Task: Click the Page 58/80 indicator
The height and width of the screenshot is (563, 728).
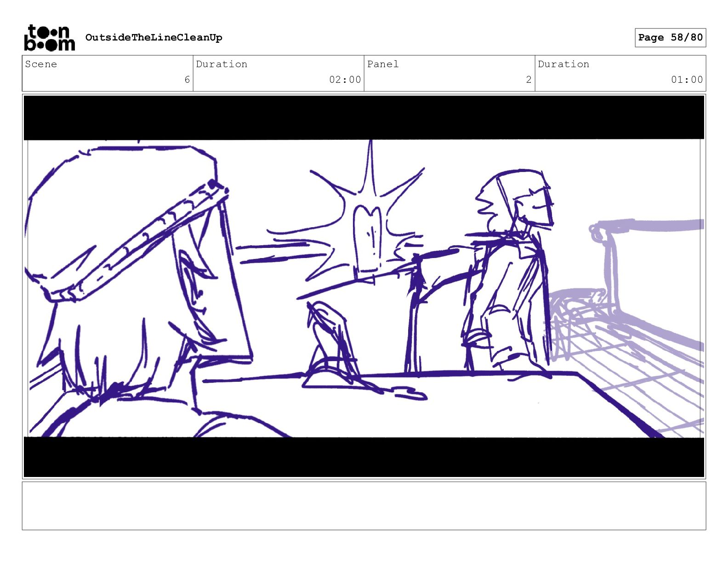Action: coord(670,37)
